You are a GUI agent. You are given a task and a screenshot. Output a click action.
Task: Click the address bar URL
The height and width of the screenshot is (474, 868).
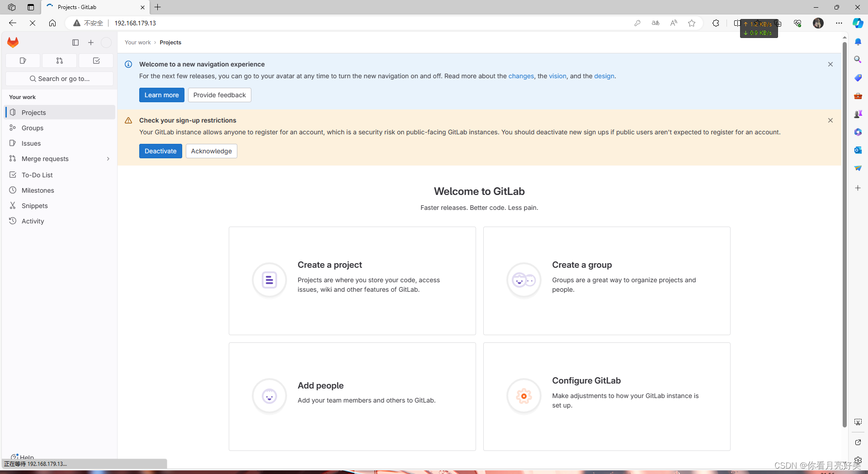pos(135,23)
